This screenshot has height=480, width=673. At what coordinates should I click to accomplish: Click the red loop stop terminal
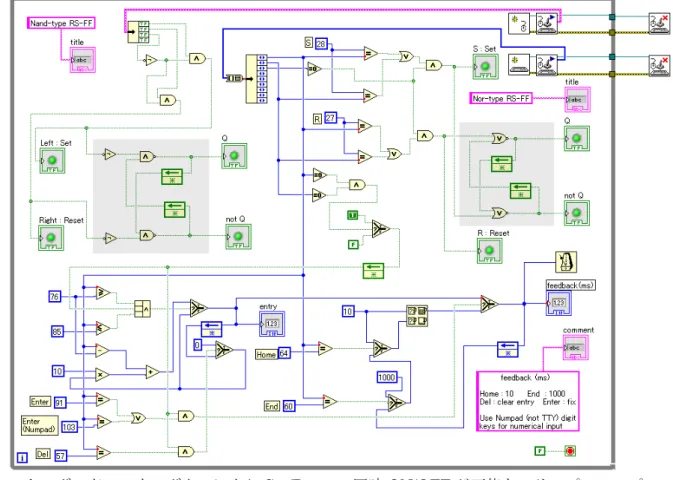[570, 451]
